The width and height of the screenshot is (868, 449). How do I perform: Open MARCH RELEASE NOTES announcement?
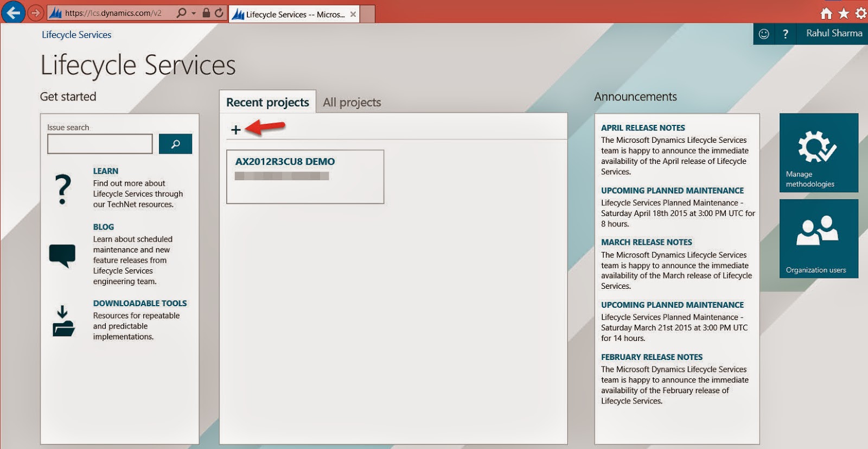pyautogui.click(x=647, y=242)
